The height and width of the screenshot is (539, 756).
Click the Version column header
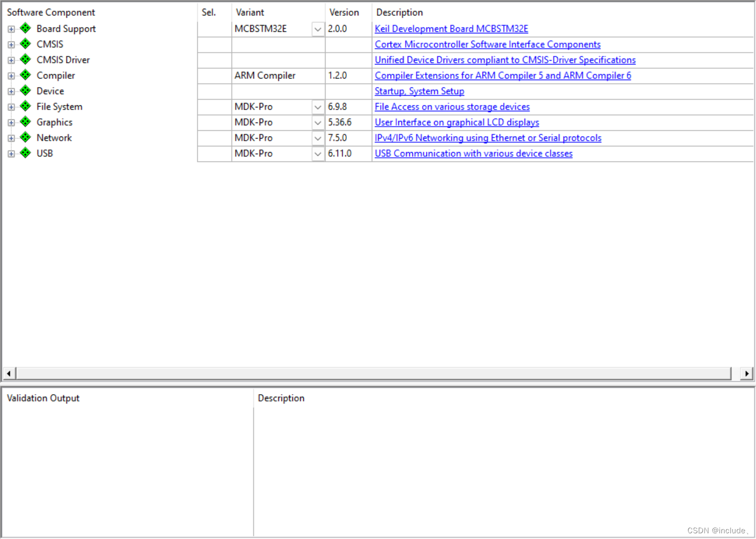[348, 12]
